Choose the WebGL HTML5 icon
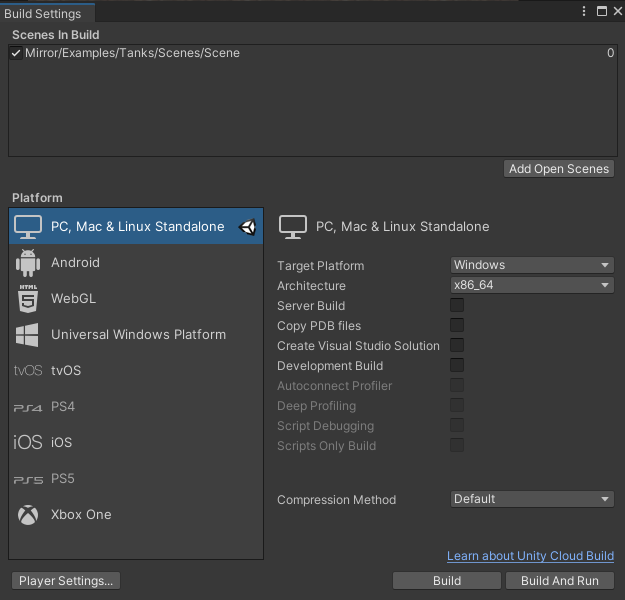Viewport: 625px width, 600px height. point(28,299)
